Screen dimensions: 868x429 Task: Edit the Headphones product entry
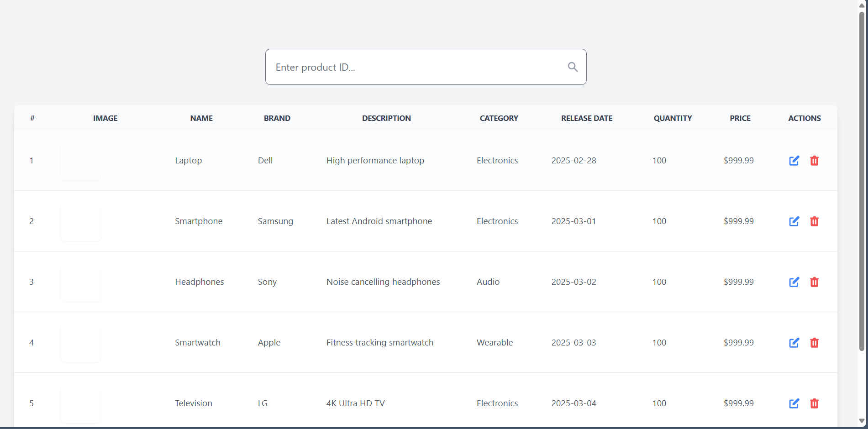794,282
